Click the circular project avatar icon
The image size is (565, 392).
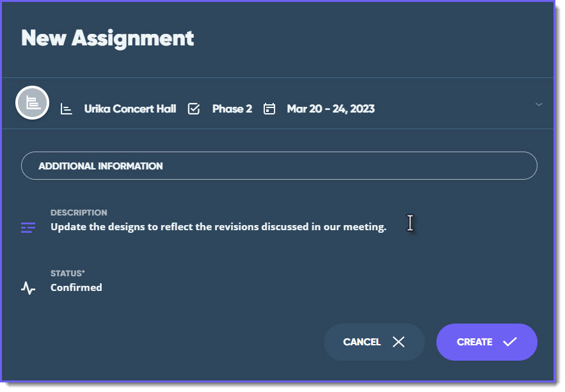(32, 102)
